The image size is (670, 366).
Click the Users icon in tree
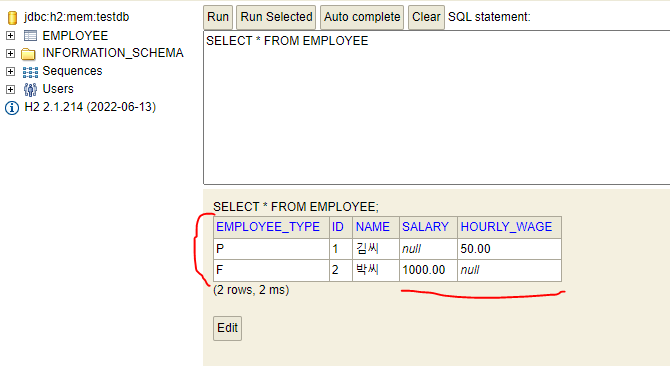(x=30, y=89)
